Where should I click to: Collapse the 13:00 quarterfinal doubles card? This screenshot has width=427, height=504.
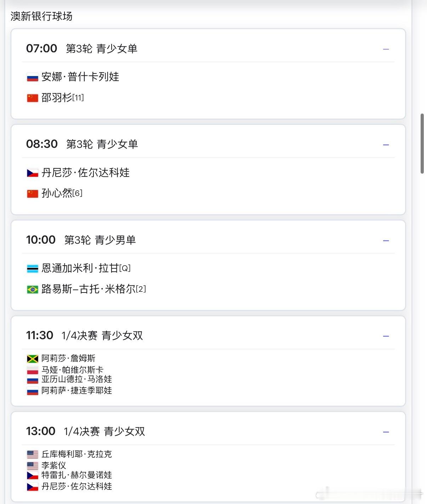[386, 432]
